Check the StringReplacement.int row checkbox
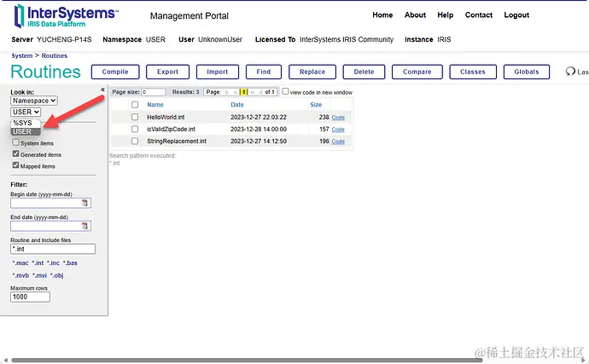This screenshot has height=364, width=589. tap(135, 142)
